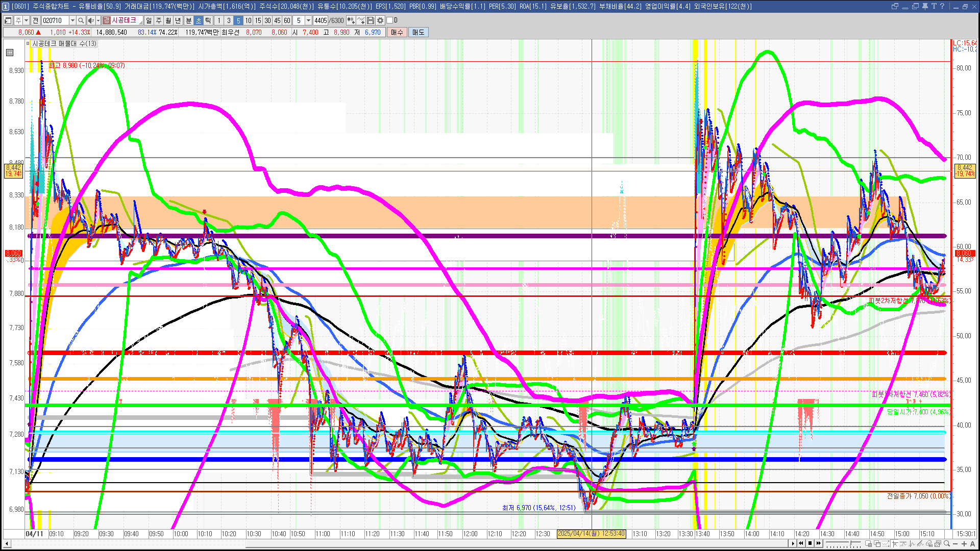
Task: Expand the 주 type dropdown arrow
Action: [x=26, y=20]
